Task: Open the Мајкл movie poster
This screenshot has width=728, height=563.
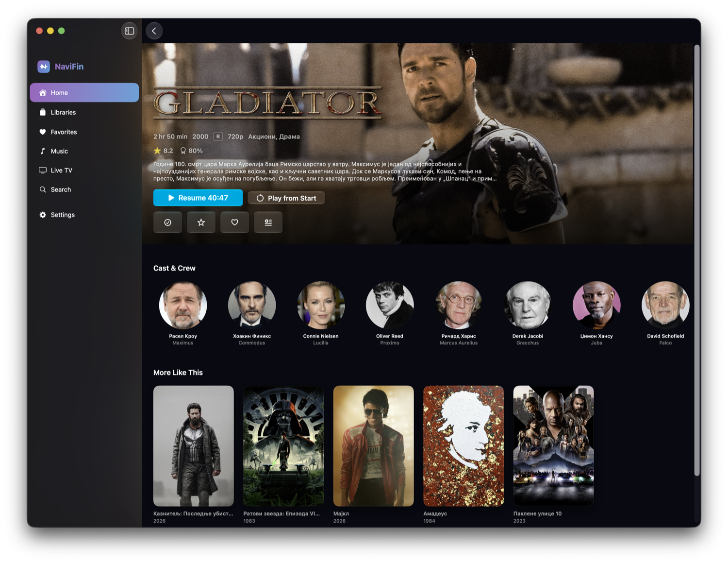Action: (374, 446)
